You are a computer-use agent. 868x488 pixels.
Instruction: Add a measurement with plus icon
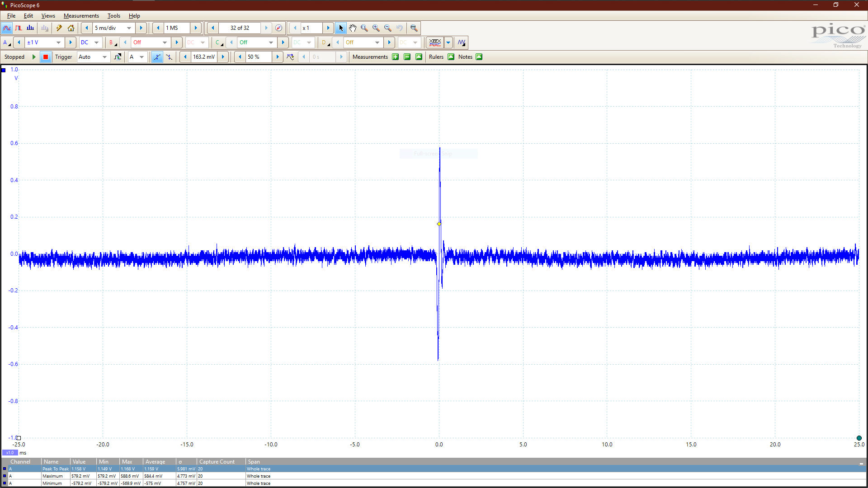396,57
